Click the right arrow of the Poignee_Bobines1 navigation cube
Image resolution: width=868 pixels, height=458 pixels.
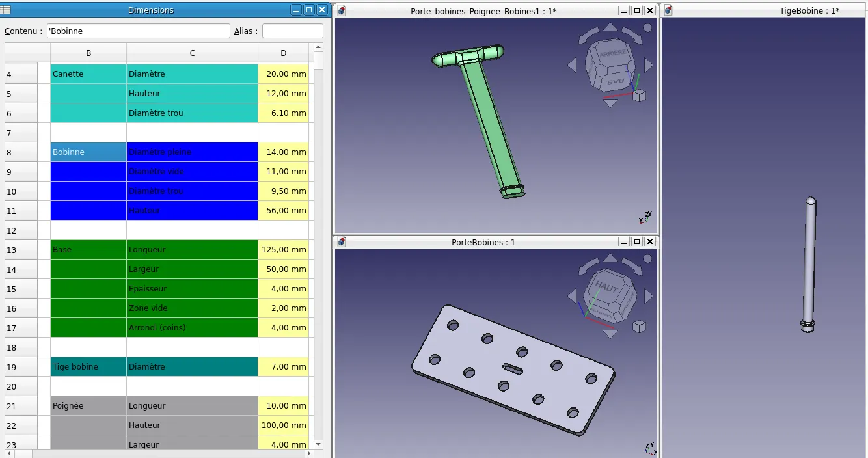(648, 65)
